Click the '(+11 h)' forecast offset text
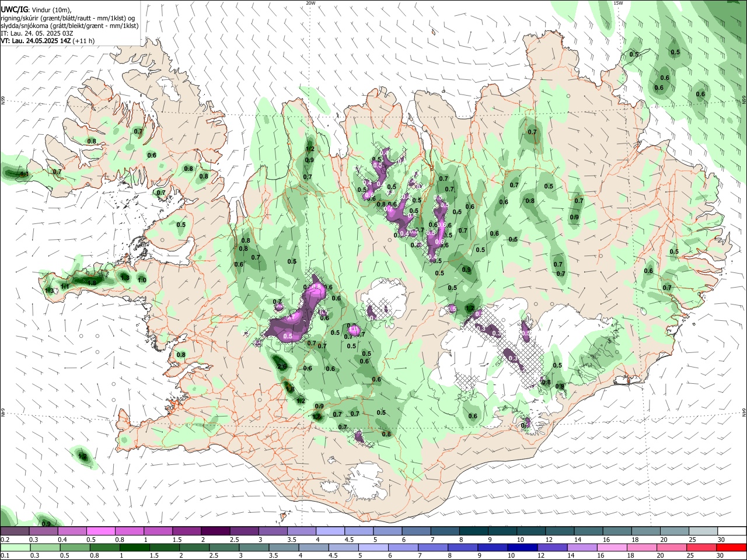747x560 pixels. (x=83, y=41)
